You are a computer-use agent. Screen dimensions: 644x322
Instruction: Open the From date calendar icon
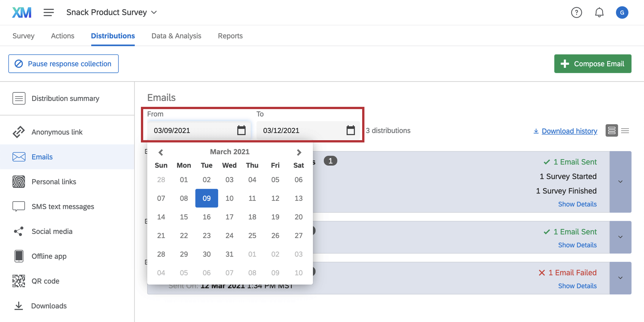(241, 130)
